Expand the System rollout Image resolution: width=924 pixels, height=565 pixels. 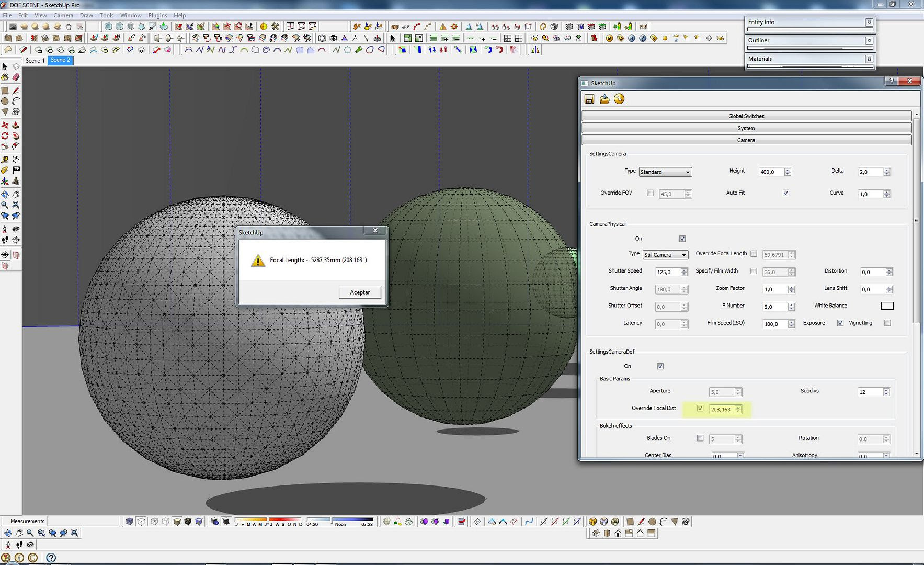(x=746, y=128)
